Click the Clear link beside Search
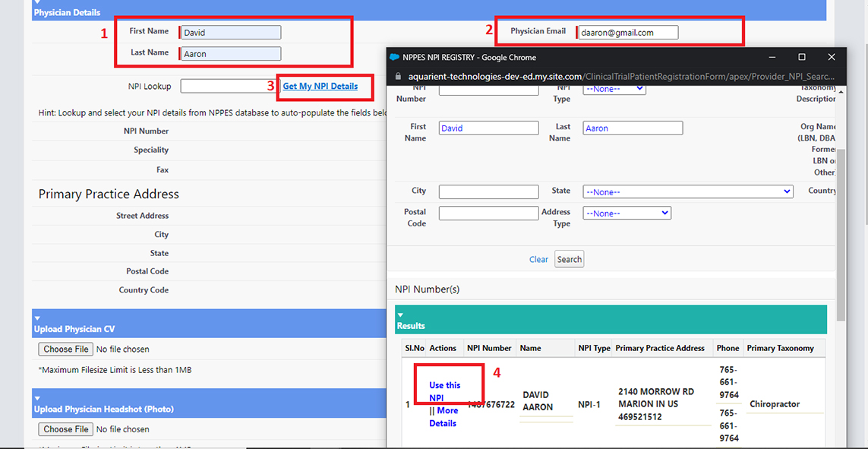The height and width of the screenshot is (449, 868). [538, 259]
